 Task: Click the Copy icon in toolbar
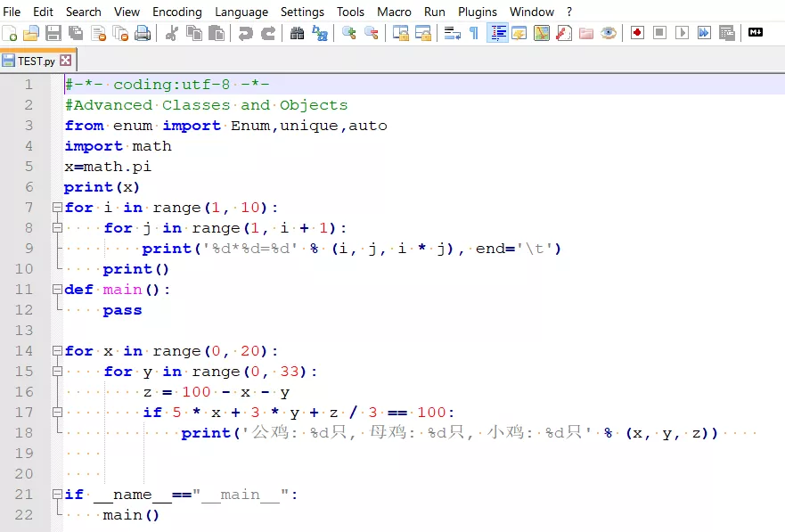193,34
